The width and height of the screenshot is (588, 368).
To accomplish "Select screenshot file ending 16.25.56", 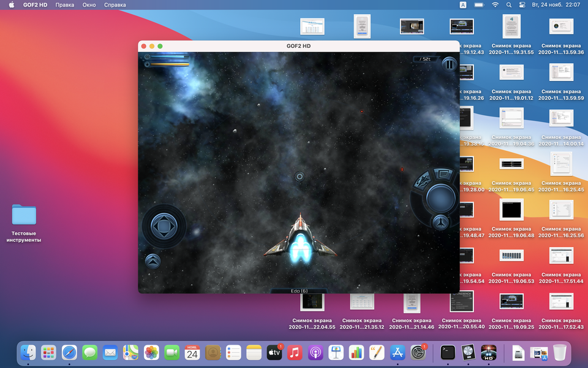I will click(561, 218).
